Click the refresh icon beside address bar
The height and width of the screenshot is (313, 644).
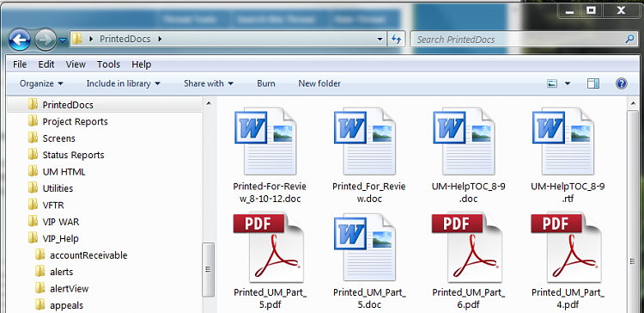coord(396,39)
